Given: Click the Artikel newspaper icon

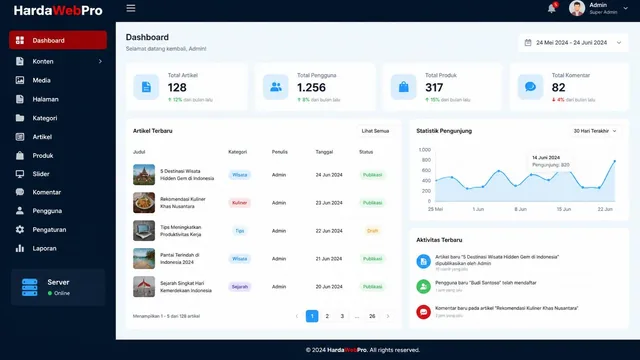Looking at the screenshot, I should [x=20, y=137].
